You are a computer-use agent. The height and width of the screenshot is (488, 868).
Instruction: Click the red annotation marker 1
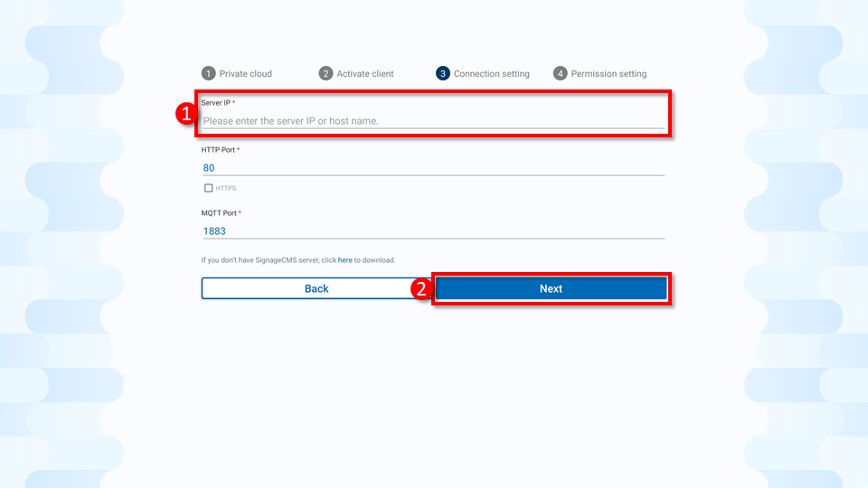coord(186,114)
